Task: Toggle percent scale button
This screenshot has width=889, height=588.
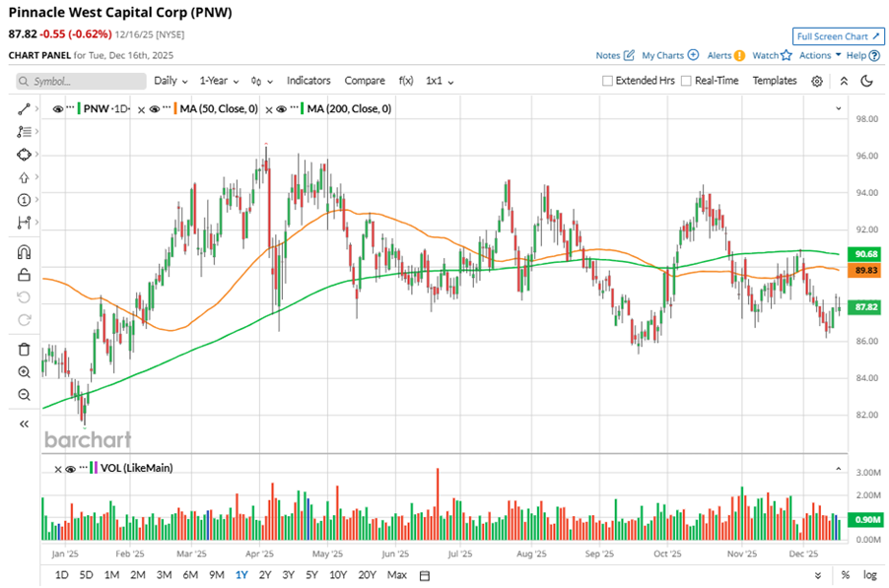Action: coord(846,575)
